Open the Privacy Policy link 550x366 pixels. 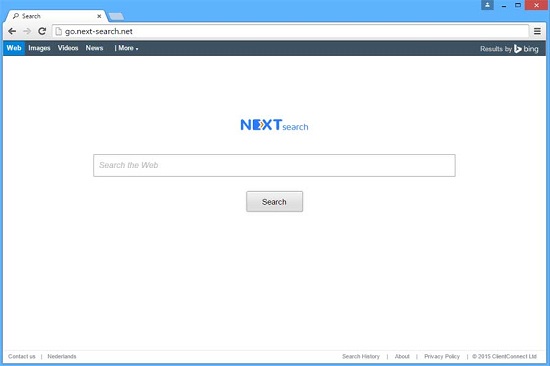pos(442,357)
